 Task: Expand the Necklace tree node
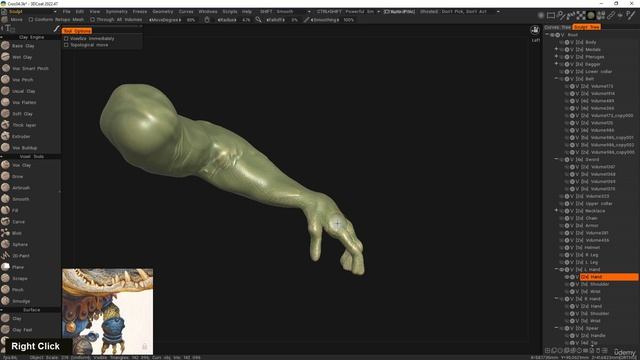(x=556, y=211)
